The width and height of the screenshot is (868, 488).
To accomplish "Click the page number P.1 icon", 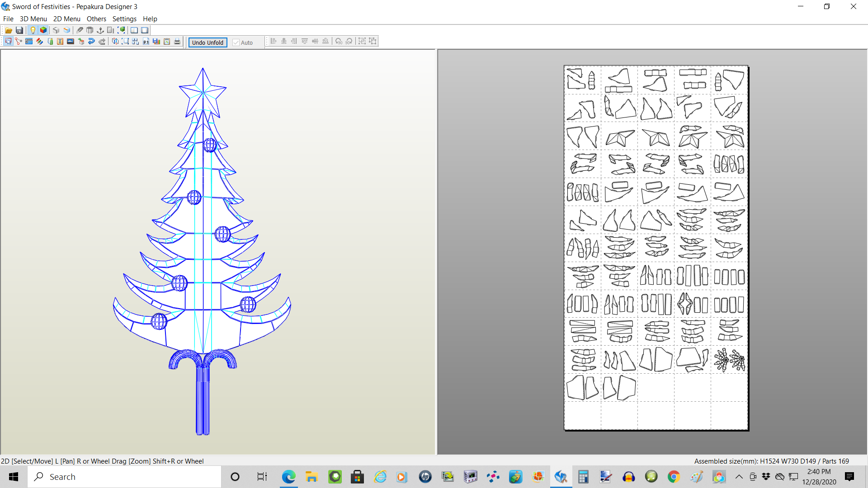I will [x=146, y=42].
